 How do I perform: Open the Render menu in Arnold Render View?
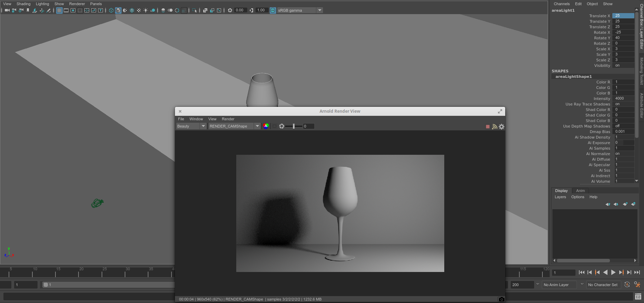[x=228, y=119]
